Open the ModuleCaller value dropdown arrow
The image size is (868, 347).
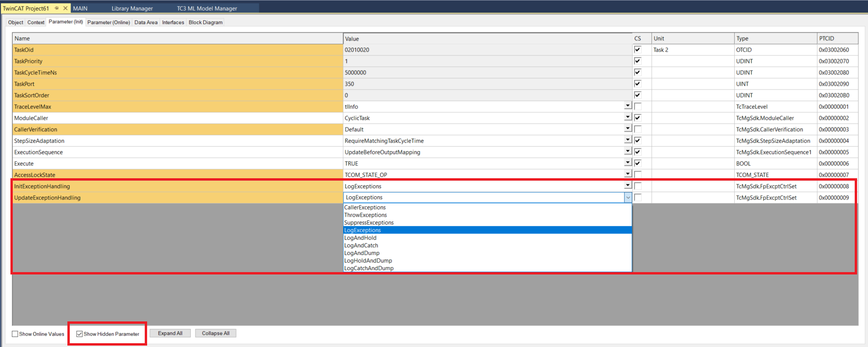[x=628, y=117]
